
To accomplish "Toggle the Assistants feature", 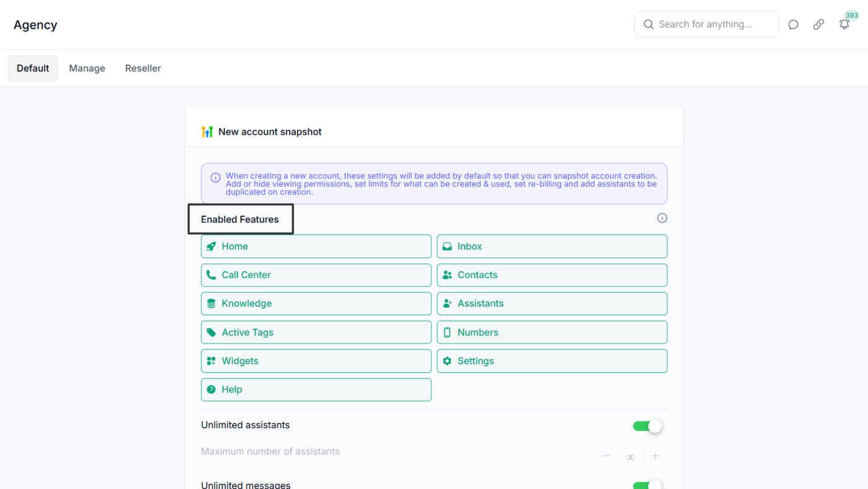I will click(552, 303).
